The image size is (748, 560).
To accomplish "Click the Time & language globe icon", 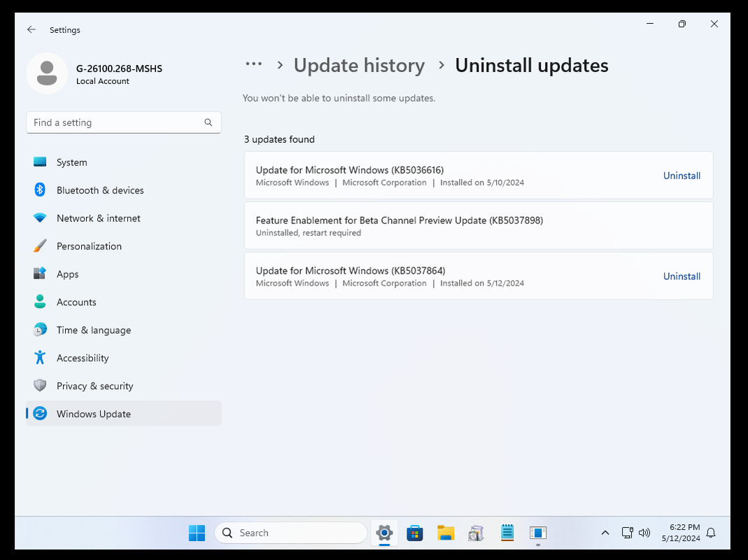I will pyautogui.click(x=40, y=330).
